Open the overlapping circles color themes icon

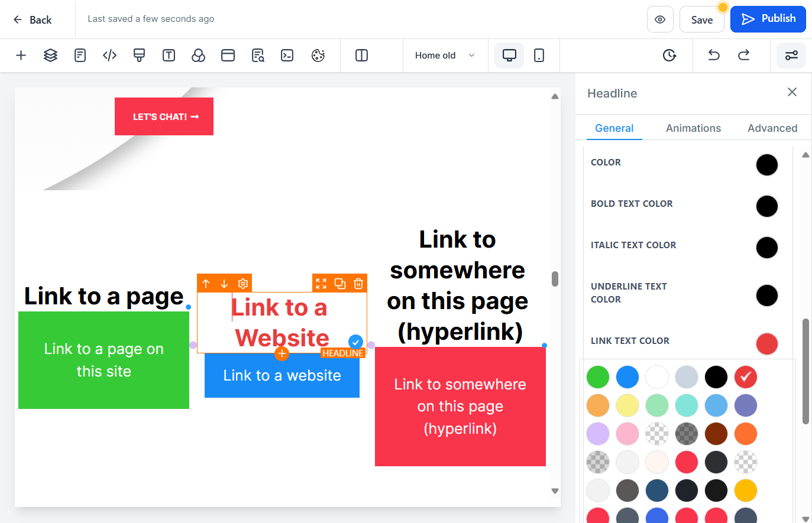click(198, 56)
